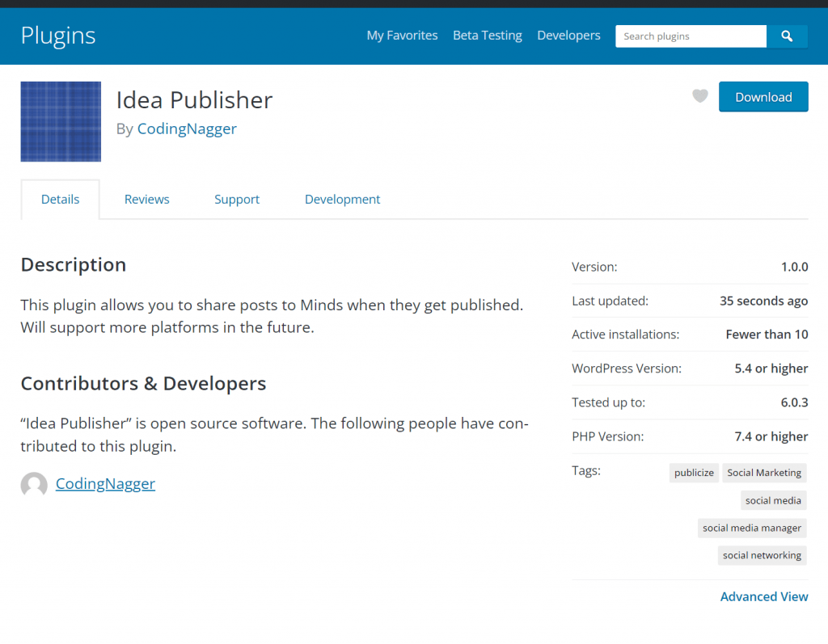Download the Idea Publisher plugin

pos(763,97)
